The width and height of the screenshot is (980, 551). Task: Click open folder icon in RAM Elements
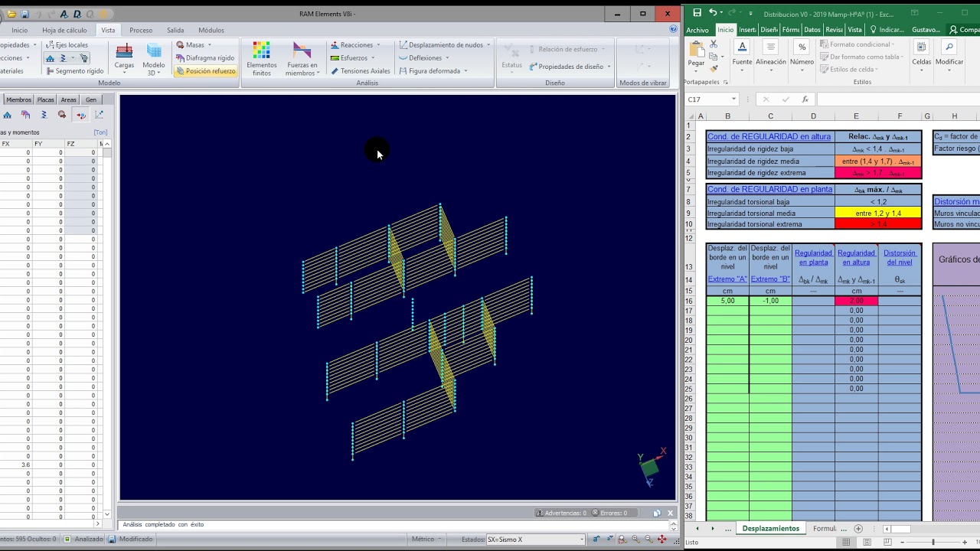(x=11, y=14)
